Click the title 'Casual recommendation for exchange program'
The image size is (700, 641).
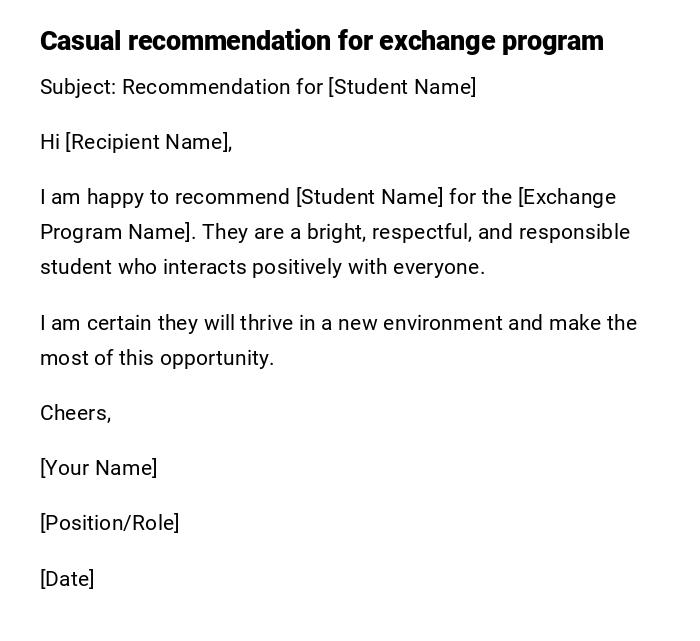coord(321,41)
